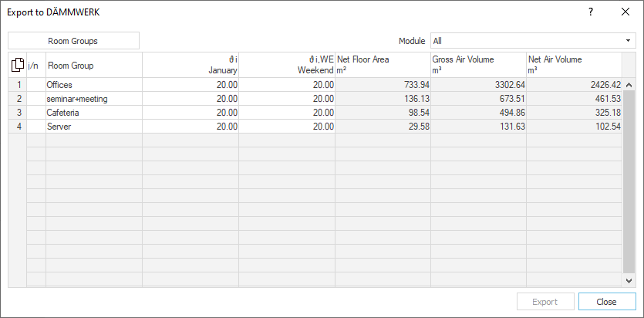Click the Export button

[545, 302]
